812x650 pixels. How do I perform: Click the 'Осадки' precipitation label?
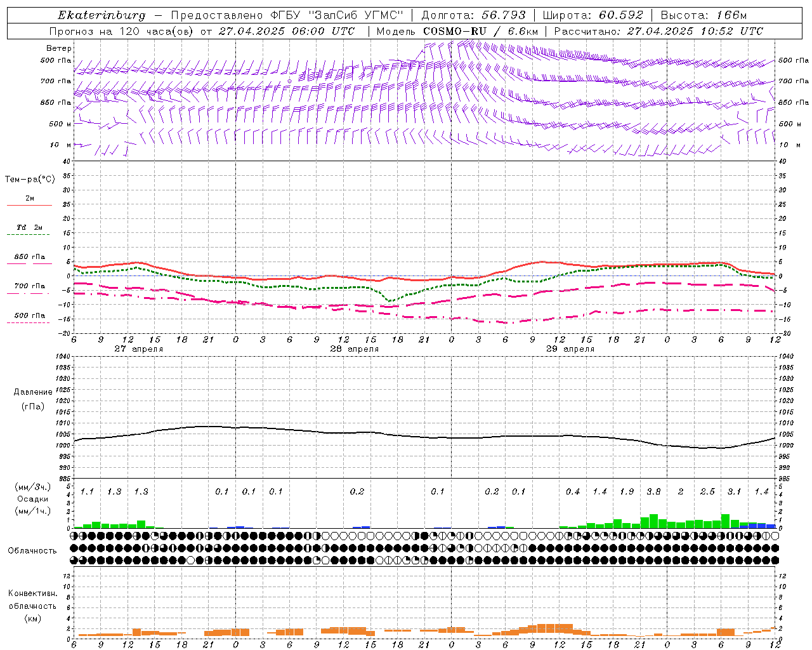(x=33, y=499)
